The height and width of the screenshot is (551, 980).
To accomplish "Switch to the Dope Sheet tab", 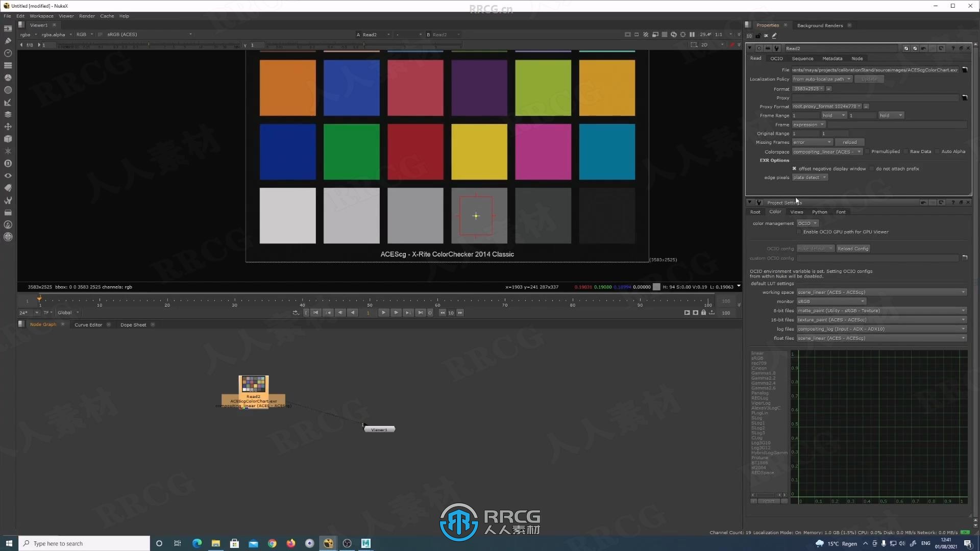I will pyautogui.click(x=133, y=324).
